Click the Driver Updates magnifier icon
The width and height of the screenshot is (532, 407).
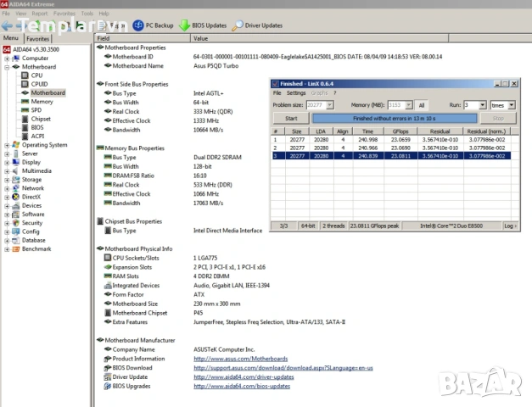tap(238, 25)
